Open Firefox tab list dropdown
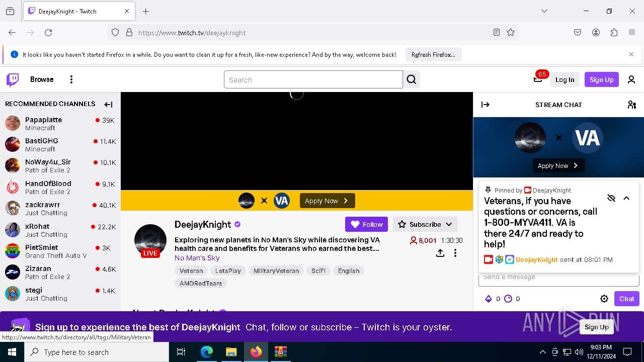 click(544, 11)
